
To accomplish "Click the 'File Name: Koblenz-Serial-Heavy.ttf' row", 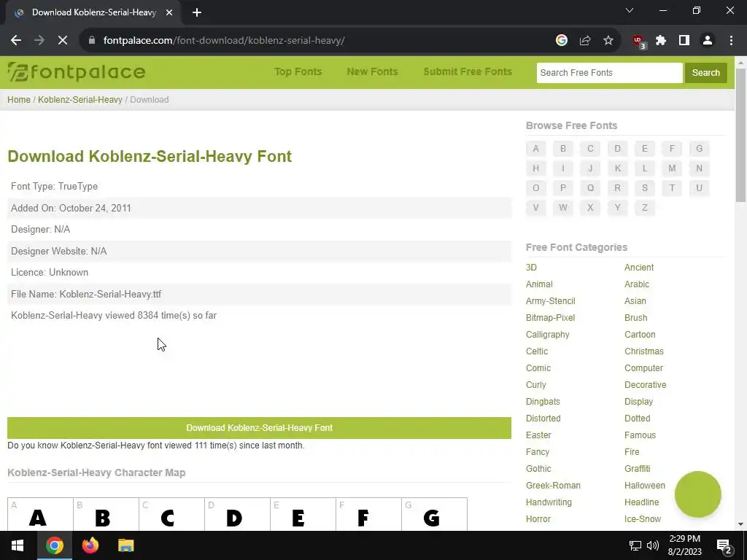I will [259, 294].
